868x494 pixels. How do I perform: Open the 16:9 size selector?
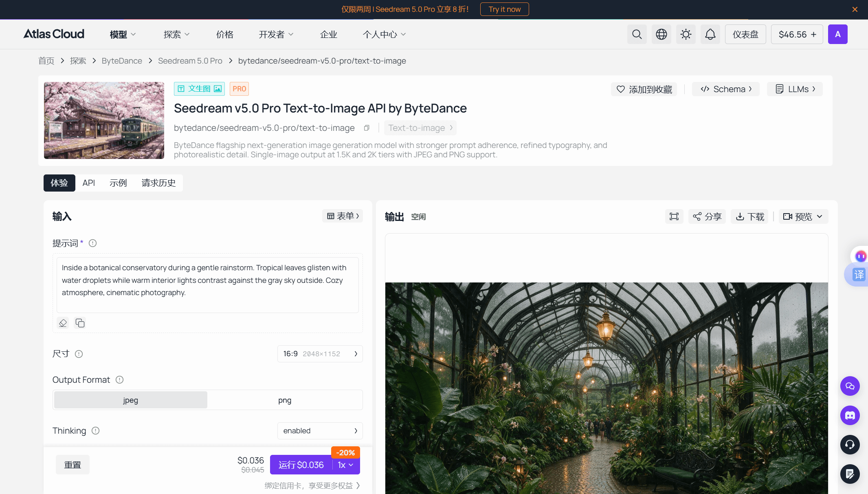pos(320,354)
